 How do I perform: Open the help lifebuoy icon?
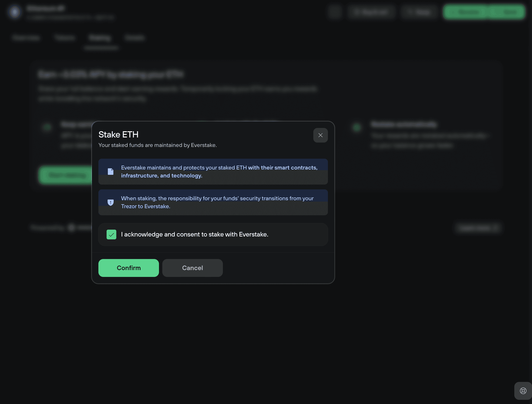coord(523,391)
